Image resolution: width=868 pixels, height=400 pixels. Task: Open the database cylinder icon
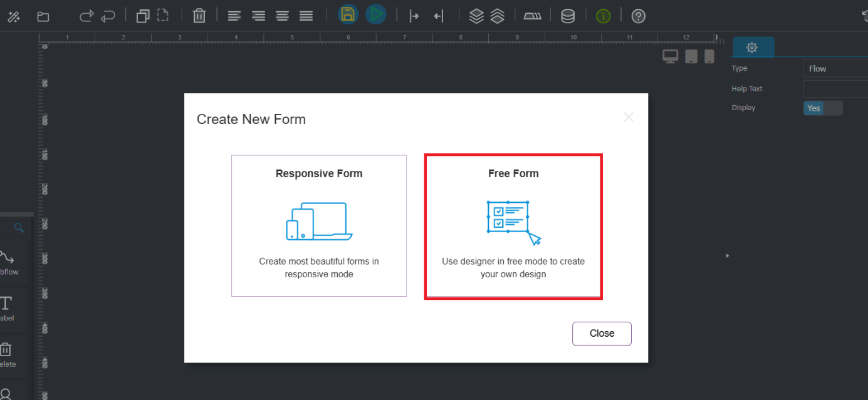click(568, 16)
